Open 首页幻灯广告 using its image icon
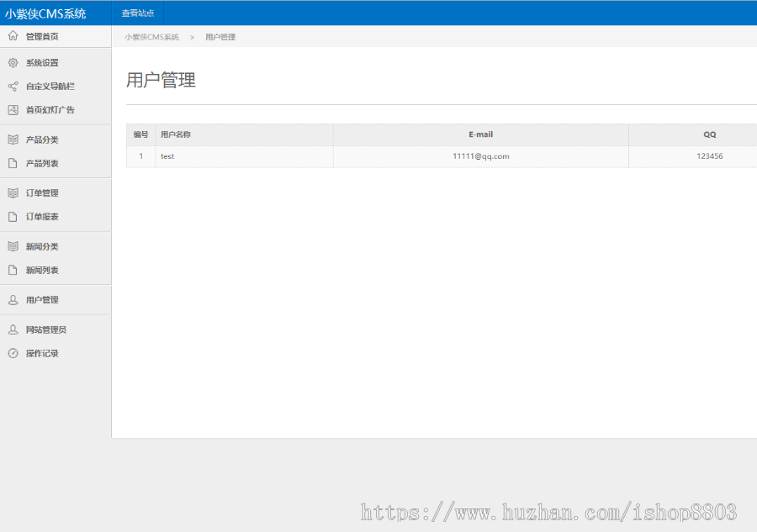 click(13, 110)
